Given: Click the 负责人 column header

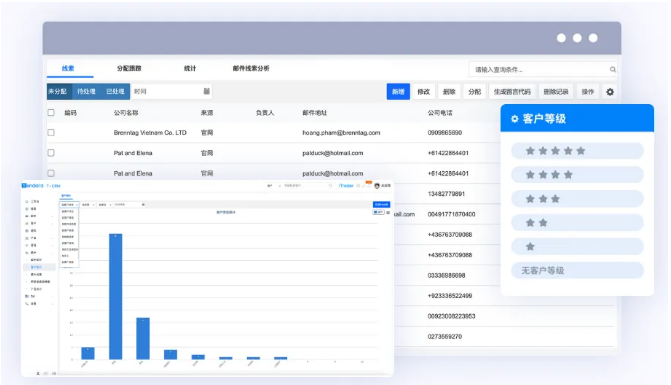Looking at the screenshot, I should click(265, 113).
